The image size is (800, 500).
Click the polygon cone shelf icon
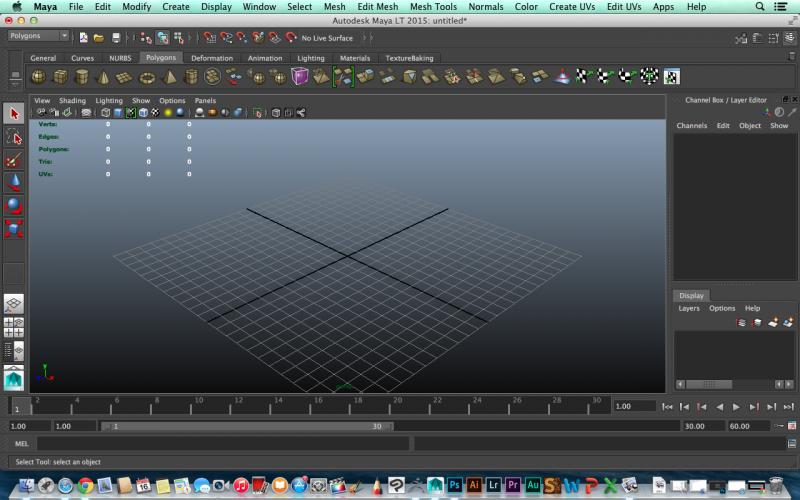[102, 77]
